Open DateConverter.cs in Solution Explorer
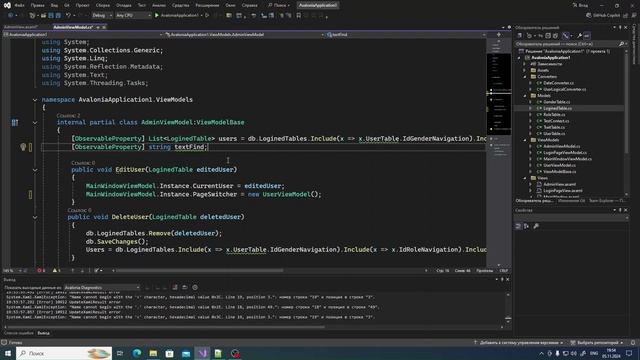This screenshot has height=360, width=640. coord(558,83)
